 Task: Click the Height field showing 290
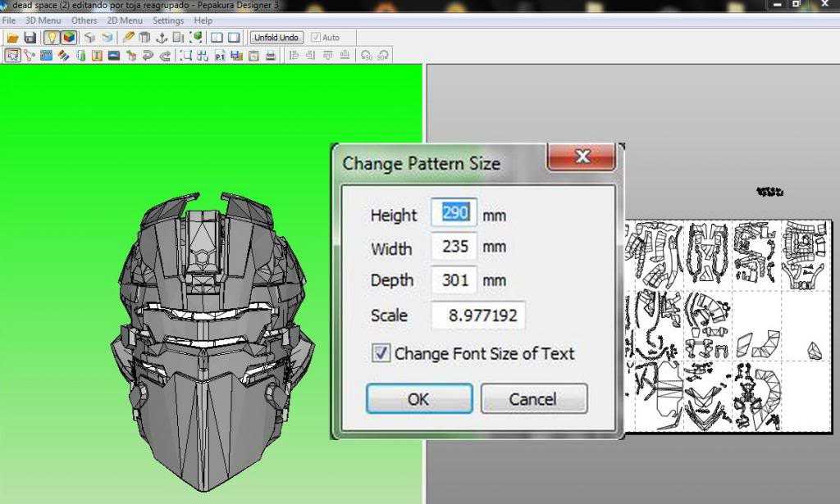(454, 213)
